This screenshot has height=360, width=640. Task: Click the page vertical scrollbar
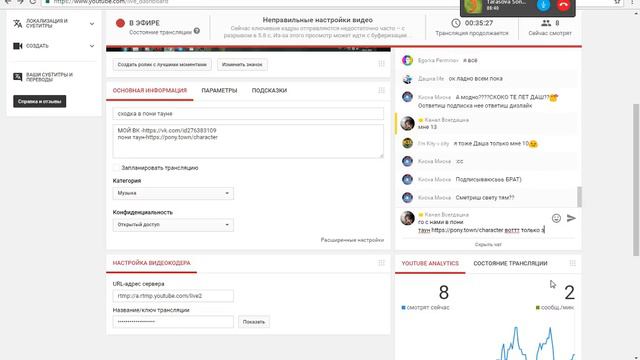click(x=636, y=180)
